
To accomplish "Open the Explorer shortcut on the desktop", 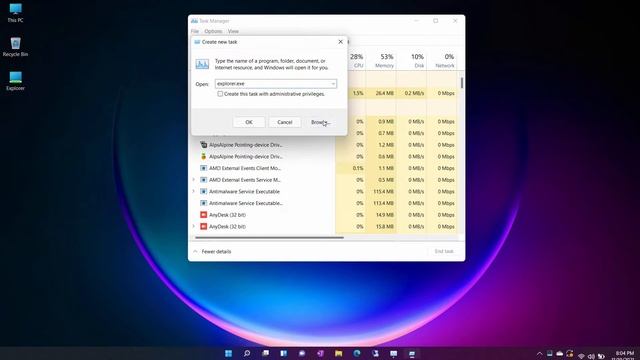I will pyautogui.click(x=16, y=81).
